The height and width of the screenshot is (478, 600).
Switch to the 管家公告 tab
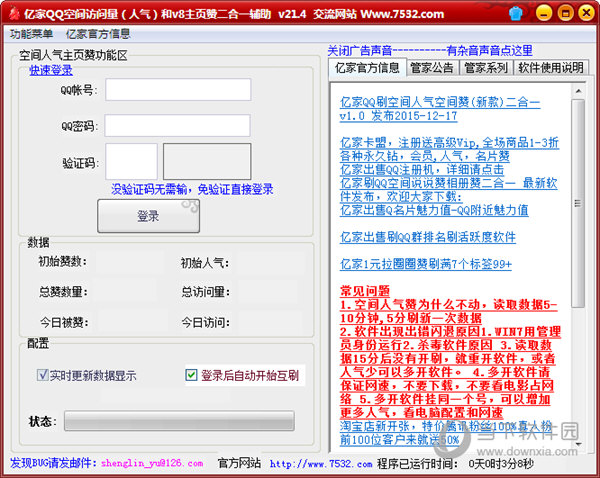coord(433,68)
